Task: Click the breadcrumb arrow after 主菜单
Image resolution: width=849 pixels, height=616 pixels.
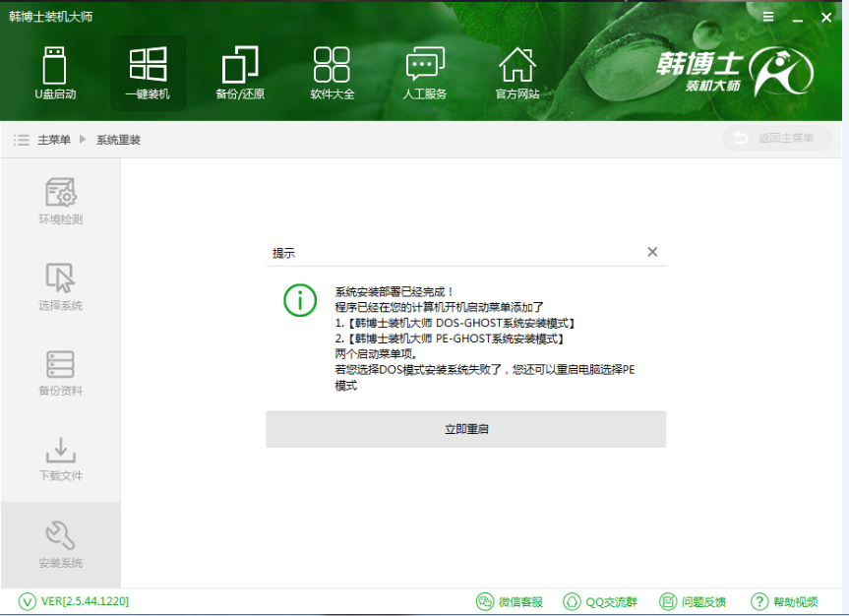Action: point(83,139)
